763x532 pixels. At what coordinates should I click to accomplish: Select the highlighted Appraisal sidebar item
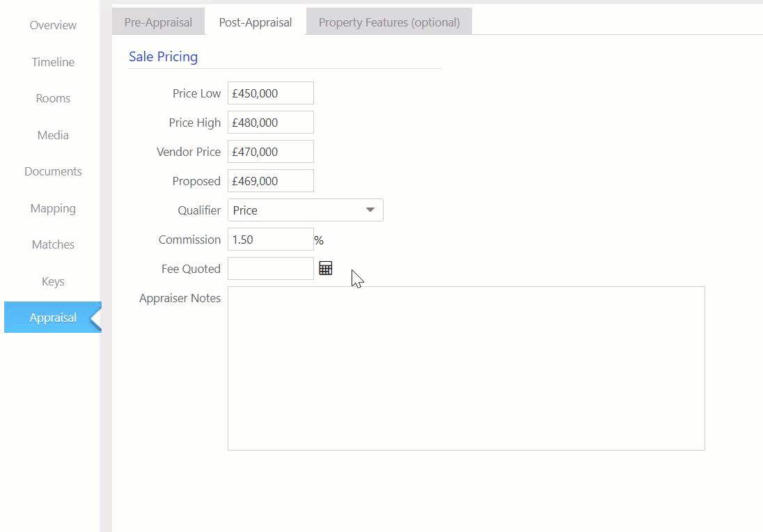click(x=53, y=318)
